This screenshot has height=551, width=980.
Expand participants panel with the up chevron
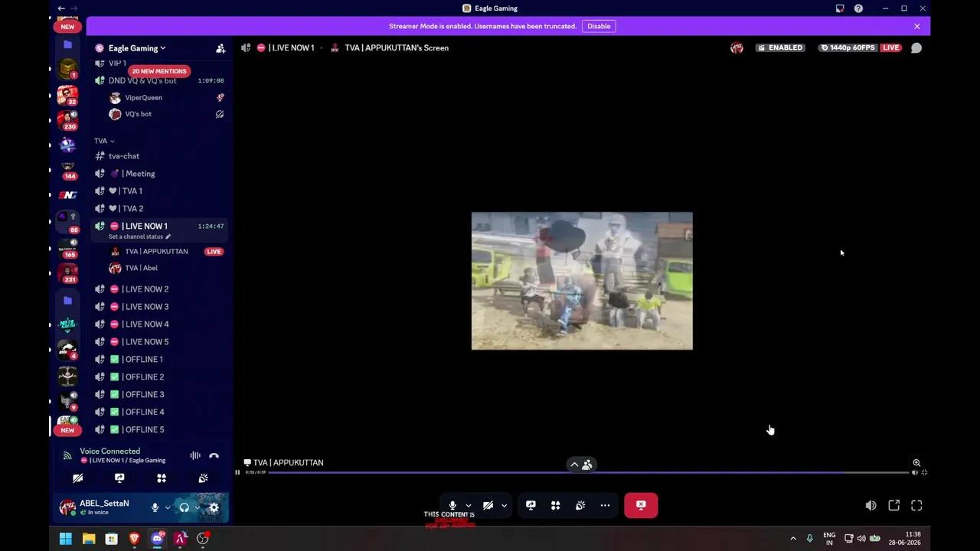[x=574, y=465]
